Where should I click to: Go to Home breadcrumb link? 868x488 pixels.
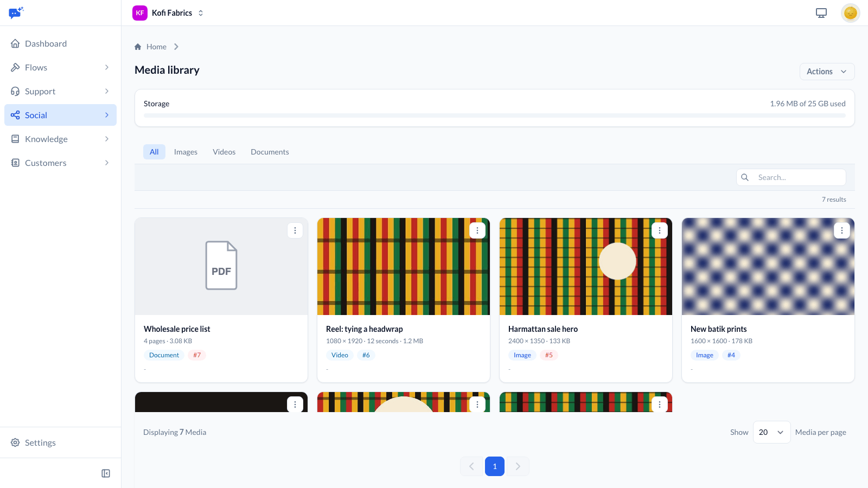pos(156,47)
